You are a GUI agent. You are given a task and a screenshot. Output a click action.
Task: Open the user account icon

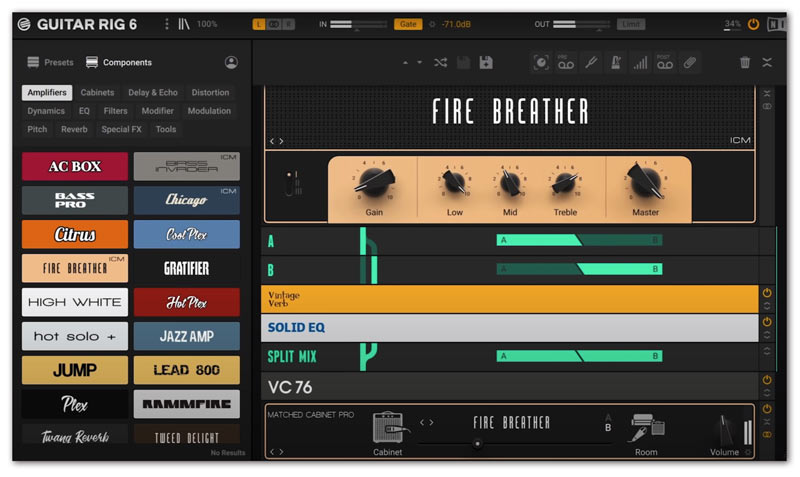click(x=231, y=62)
